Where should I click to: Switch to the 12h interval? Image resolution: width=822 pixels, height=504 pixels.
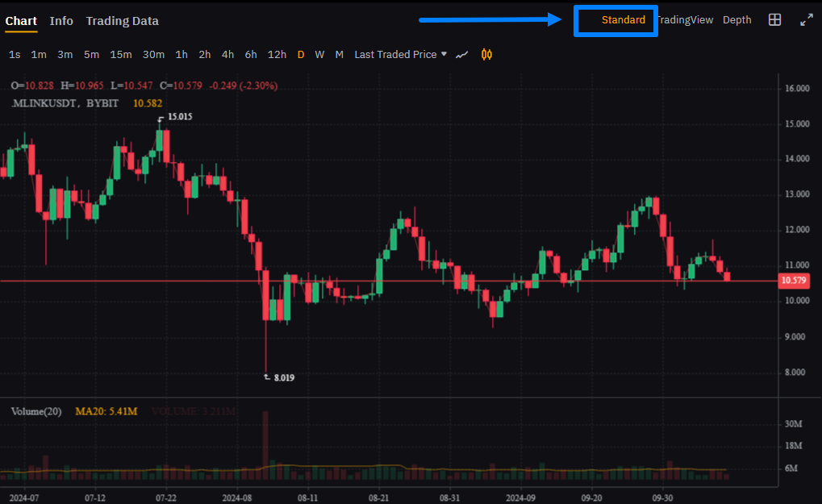click(277, 55)
